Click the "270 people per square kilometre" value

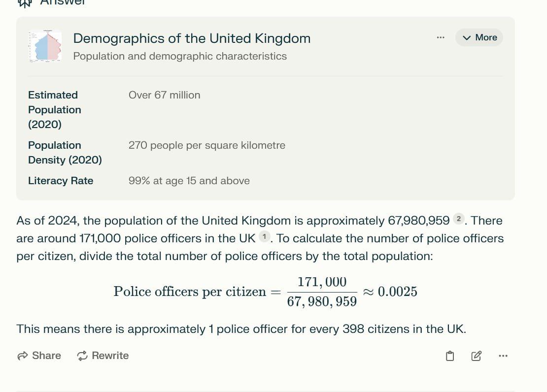point(206,145)
